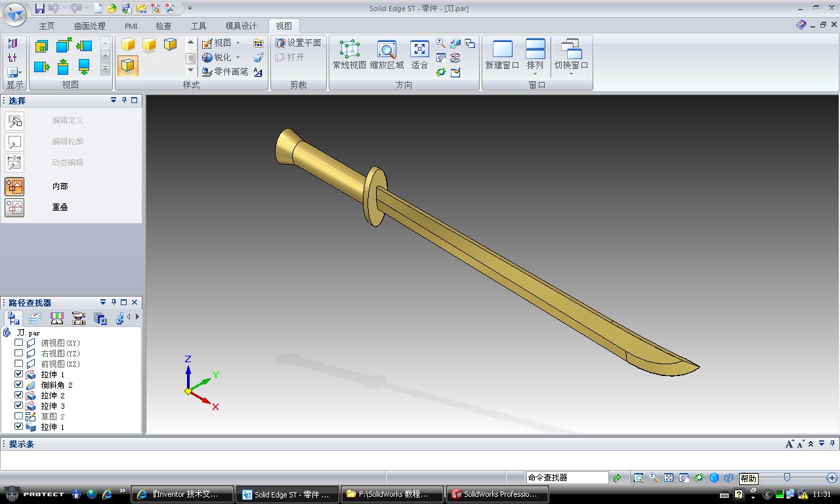Screen dimensions: 840x504
Task: Open 选择 panel options dropdown arrow
Action: (114, 100)
